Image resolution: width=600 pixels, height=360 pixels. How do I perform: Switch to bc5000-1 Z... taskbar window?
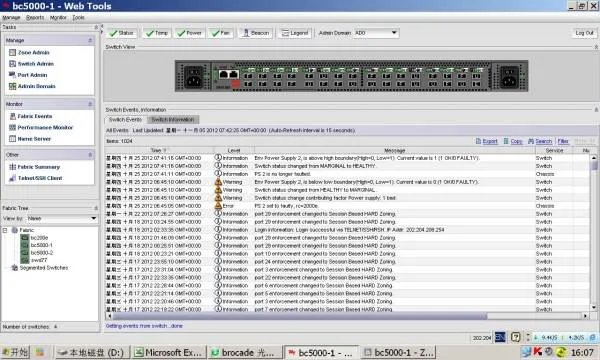tap(399, 352)
